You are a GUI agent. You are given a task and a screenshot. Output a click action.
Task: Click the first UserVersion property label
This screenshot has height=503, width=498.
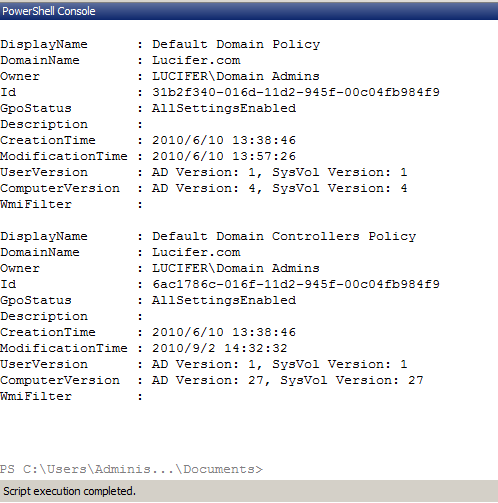coord(44,172)
